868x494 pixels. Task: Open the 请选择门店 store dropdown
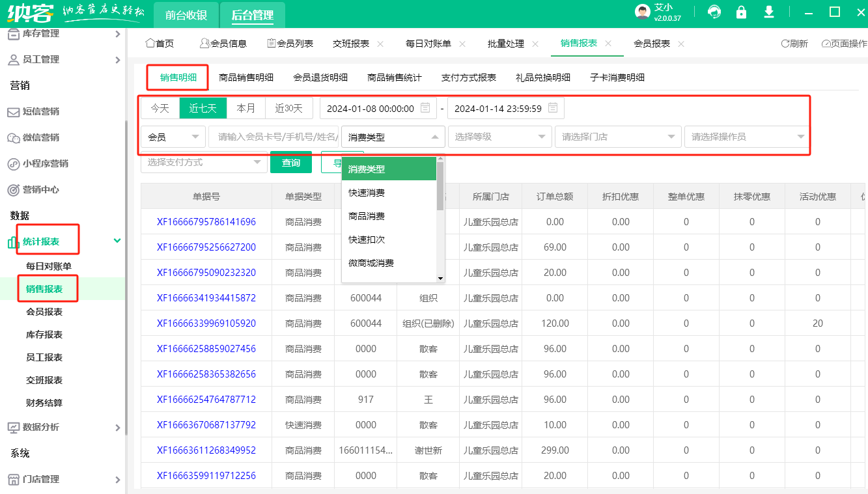click(x=618, y=137)
